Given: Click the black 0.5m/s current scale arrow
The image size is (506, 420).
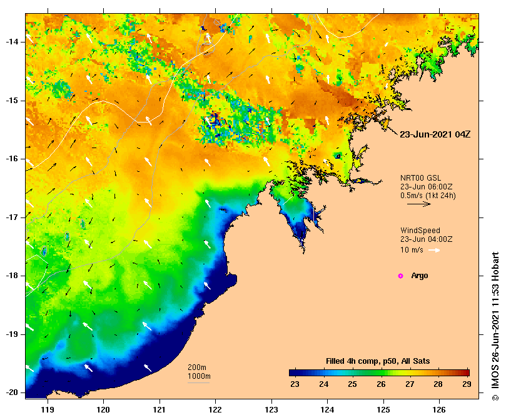Looking at the screenshot, I should [419, 204].
